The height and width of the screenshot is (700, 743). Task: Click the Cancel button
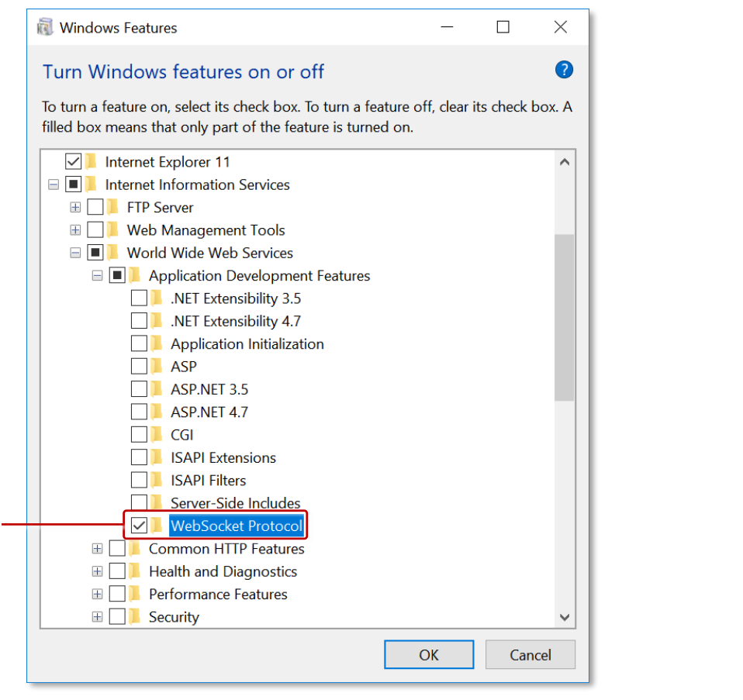tap(530, 654)
